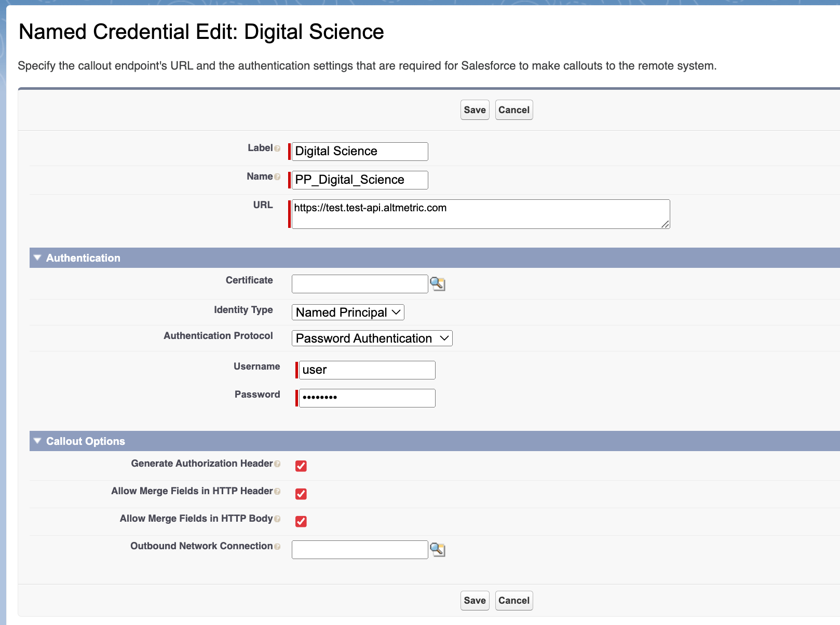Show help for Allow Merge Fields in HTTP Header
The width and height of the screenshot is (840, 625).
click(277, 492)
